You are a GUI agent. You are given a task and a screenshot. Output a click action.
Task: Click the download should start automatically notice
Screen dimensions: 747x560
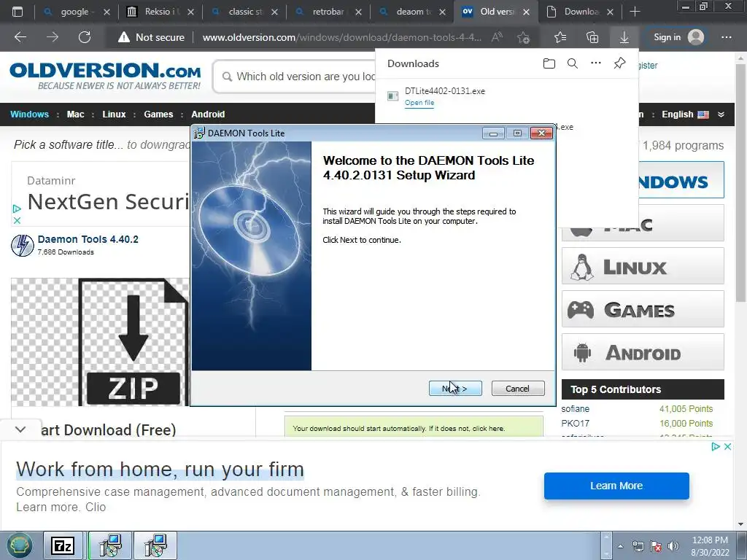coord(414,427)
